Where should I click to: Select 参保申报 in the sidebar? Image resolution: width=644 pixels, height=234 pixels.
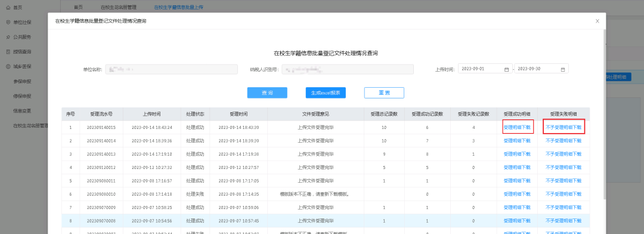click(x=22, y=81)
